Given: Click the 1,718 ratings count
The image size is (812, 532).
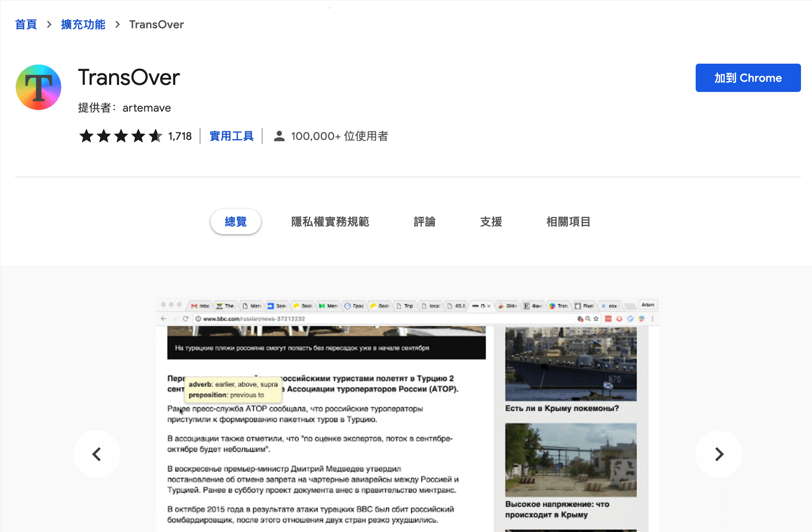Looking at the screenshot, I should point(180,136).
